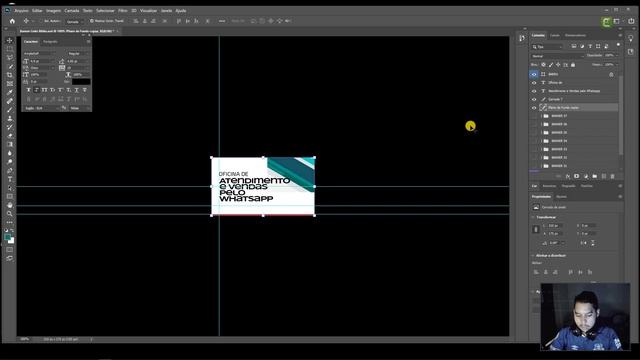Select the Gradient tool
640x360 pixels.
10,144
